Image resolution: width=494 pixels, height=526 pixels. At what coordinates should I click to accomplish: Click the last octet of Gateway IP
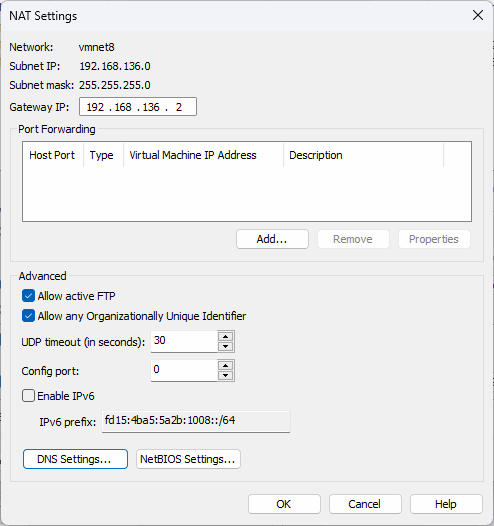(x=179, y=107)
